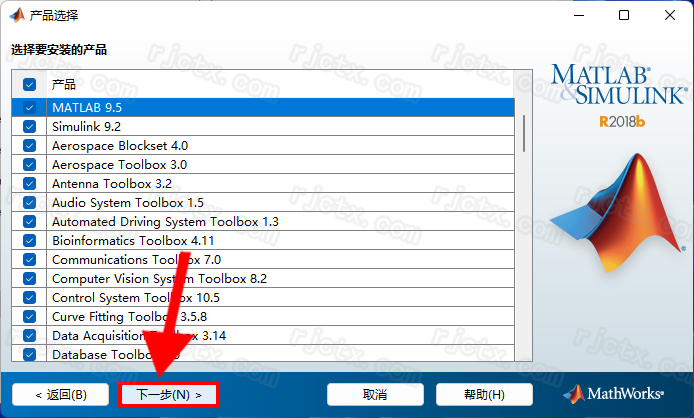Uncheck the Simulink 9.2 checkbox
Viewport: 694px width, 418px height.
[x=30, y=127]
